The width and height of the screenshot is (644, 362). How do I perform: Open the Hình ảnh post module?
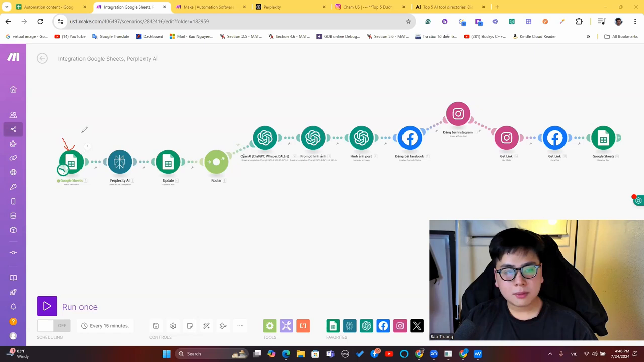361,138
